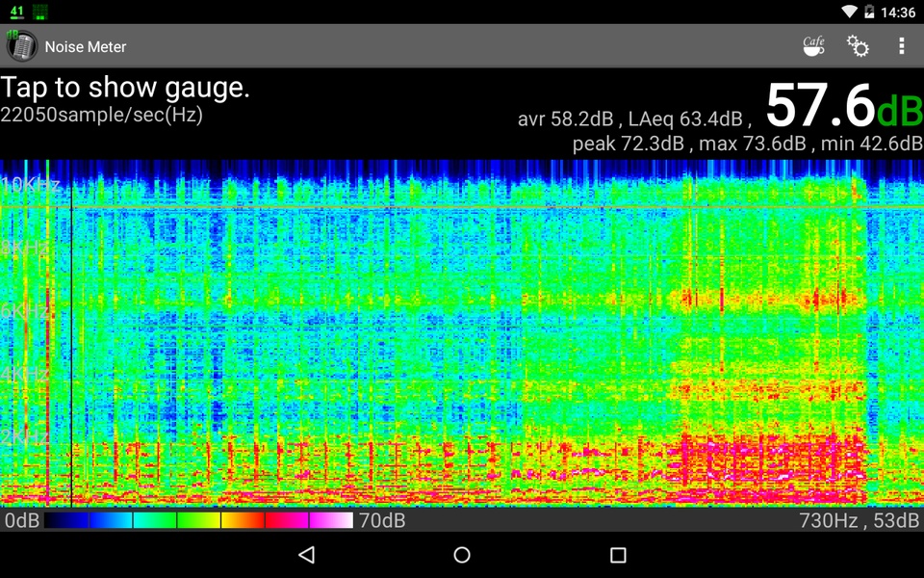
Task: Tap the Noise Meter title text
Action: click(x=86, y=46)
